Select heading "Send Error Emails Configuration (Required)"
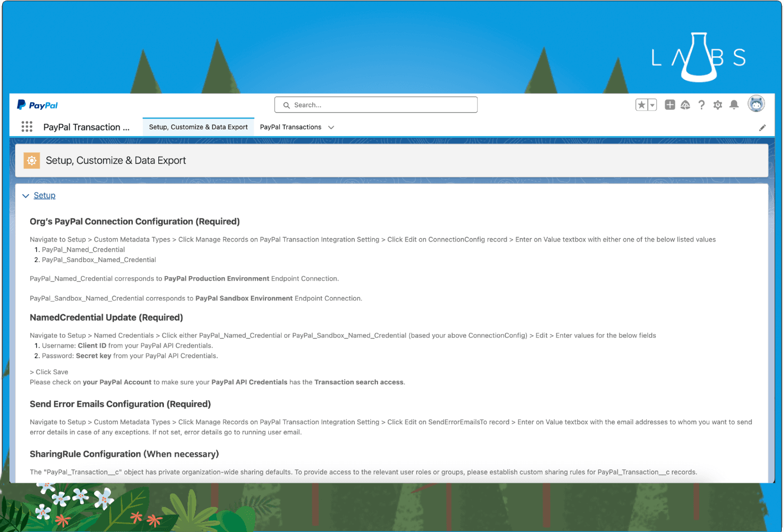Screen dimensions: 784x532 pyautogui.click(x=120, y=404)
